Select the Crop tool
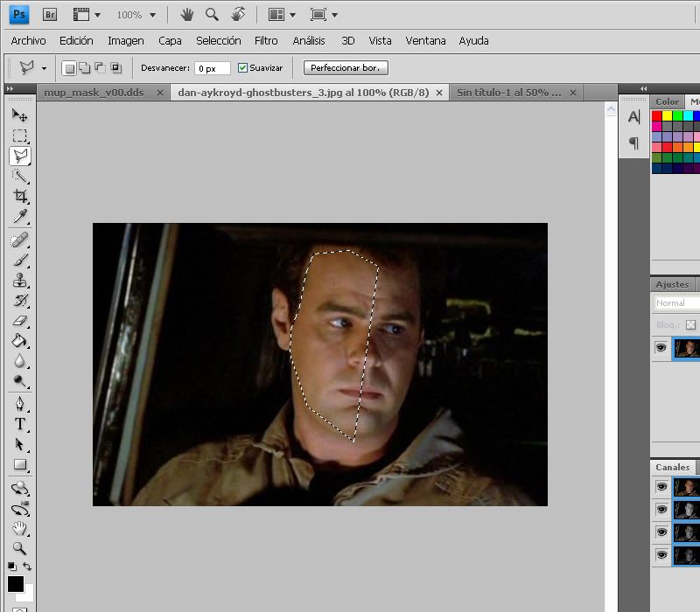The image size is (700, 612). (19, 196)
